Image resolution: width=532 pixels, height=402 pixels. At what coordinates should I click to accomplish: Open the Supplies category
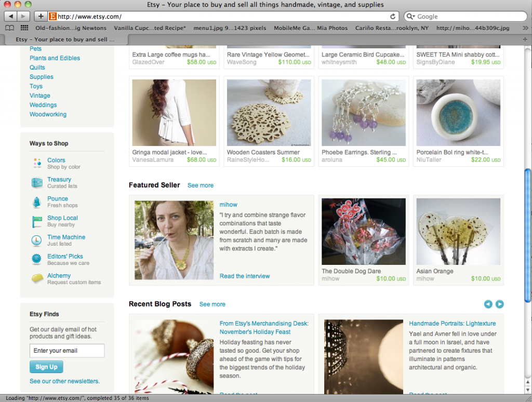point(42,77)
